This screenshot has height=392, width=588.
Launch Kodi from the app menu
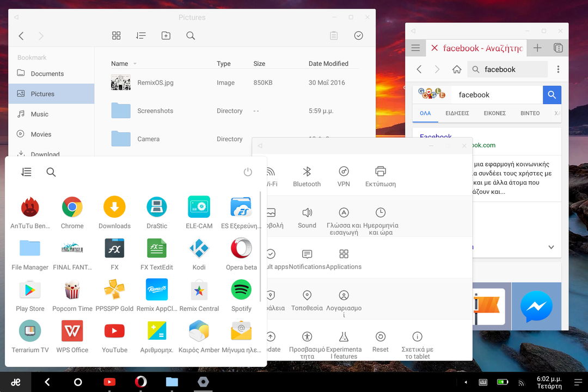199,249
